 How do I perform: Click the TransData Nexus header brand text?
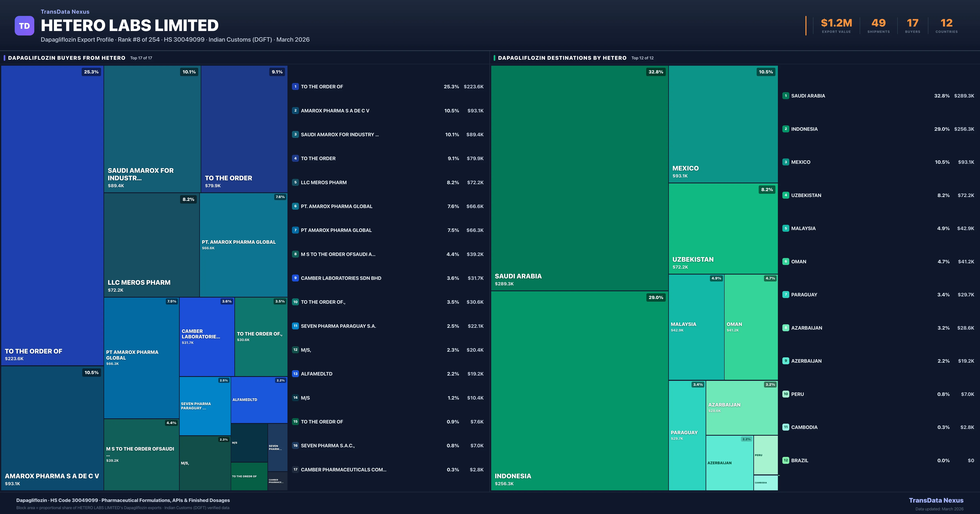(x=65, y=12)
